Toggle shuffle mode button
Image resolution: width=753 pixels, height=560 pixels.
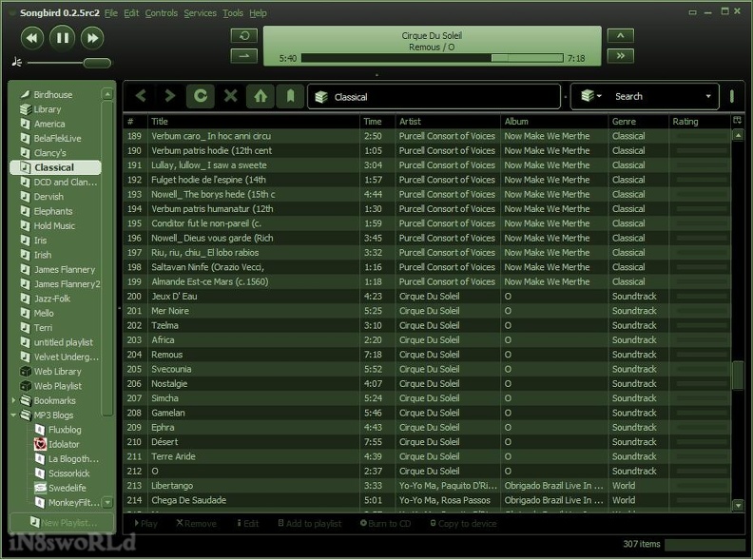(x=244, y=56)
